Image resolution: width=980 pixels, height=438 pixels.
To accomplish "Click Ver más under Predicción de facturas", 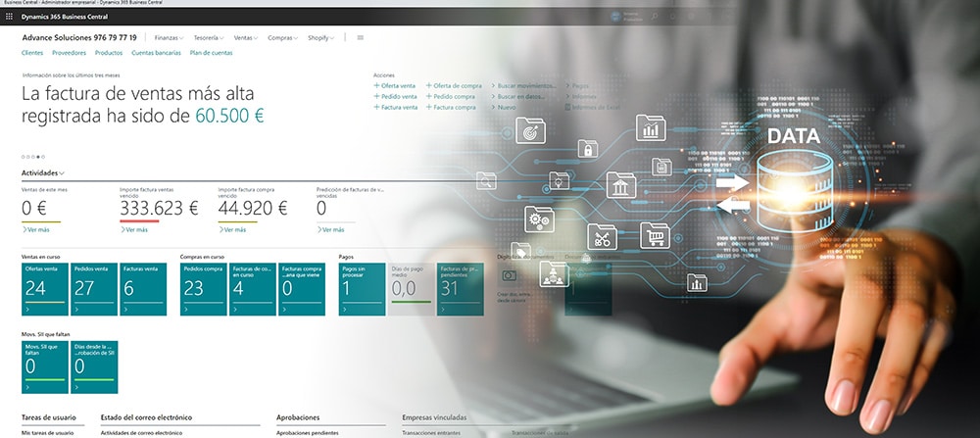I will point(330,230).
